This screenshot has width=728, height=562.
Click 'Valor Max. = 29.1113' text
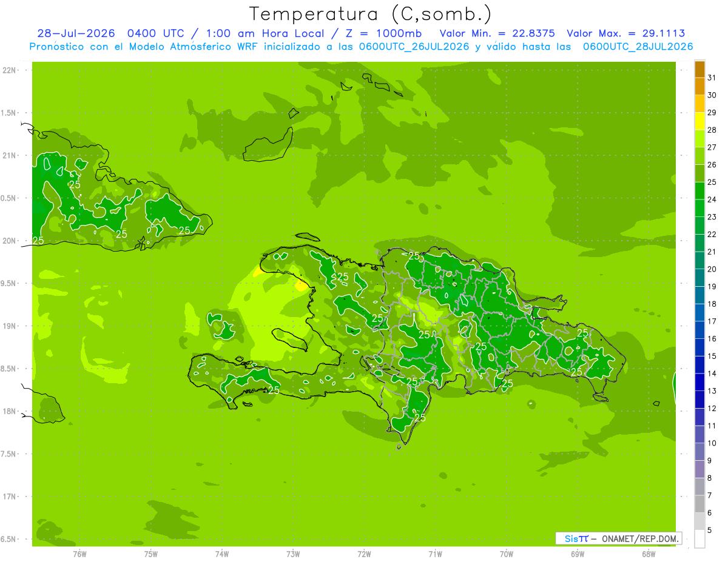(x=626, y=33)
